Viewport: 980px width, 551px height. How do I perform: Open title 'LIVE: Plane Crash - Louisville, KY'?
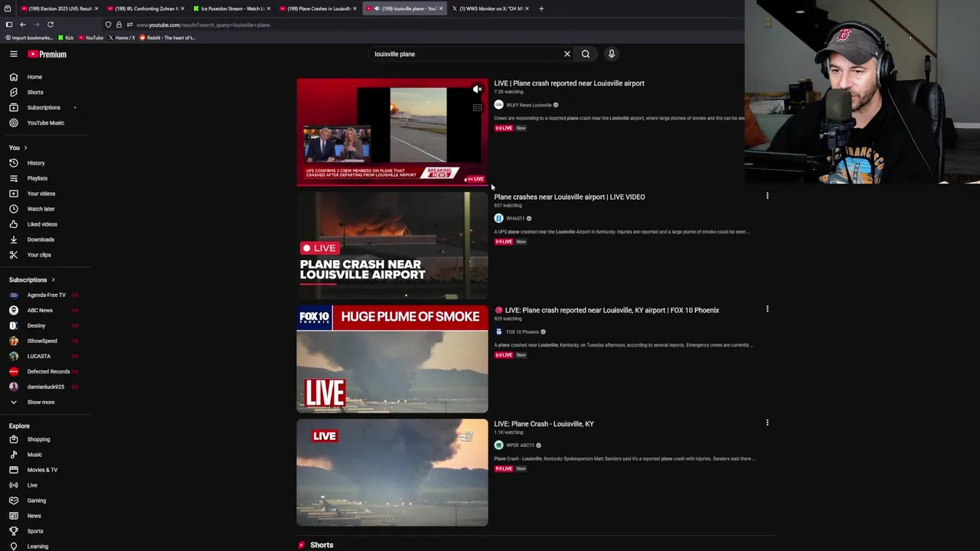tap(544, 424)
